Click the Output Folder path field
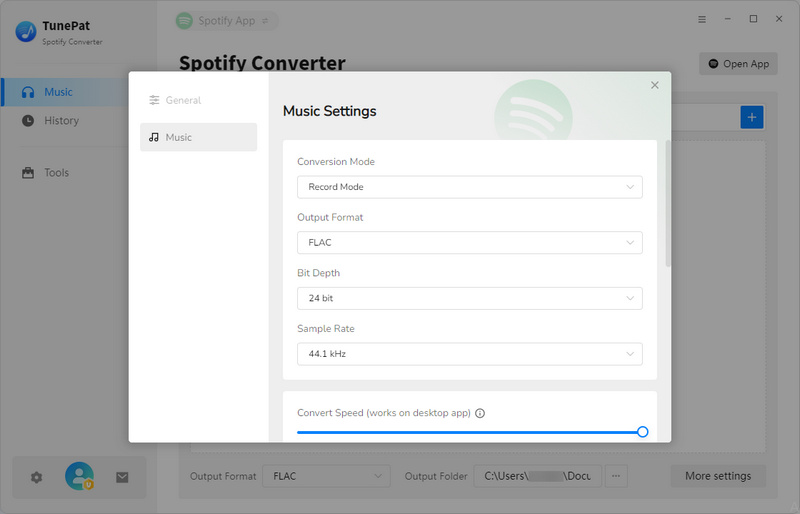This screenshot has width=800, height=514. tap(537, 476)
